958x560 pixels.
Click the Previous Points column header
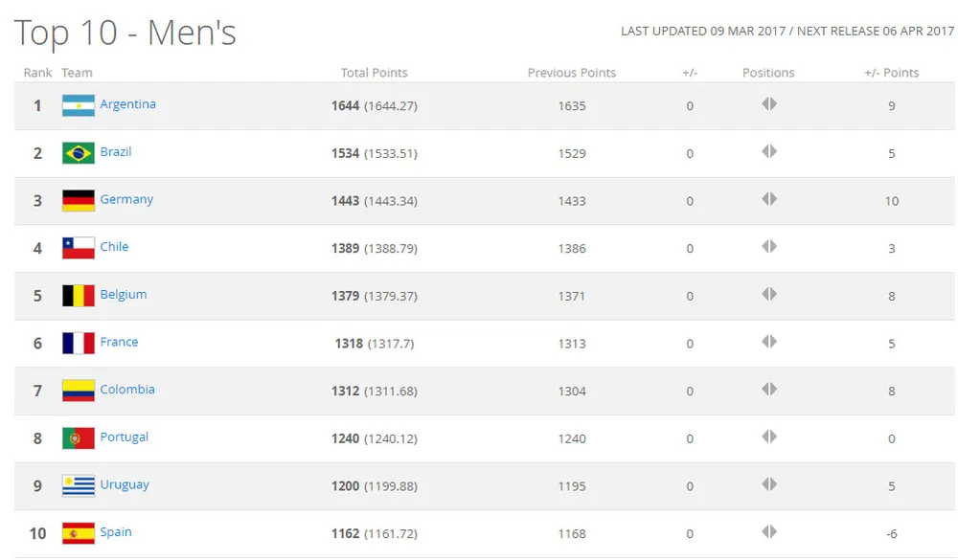click(x=571, y=73)
